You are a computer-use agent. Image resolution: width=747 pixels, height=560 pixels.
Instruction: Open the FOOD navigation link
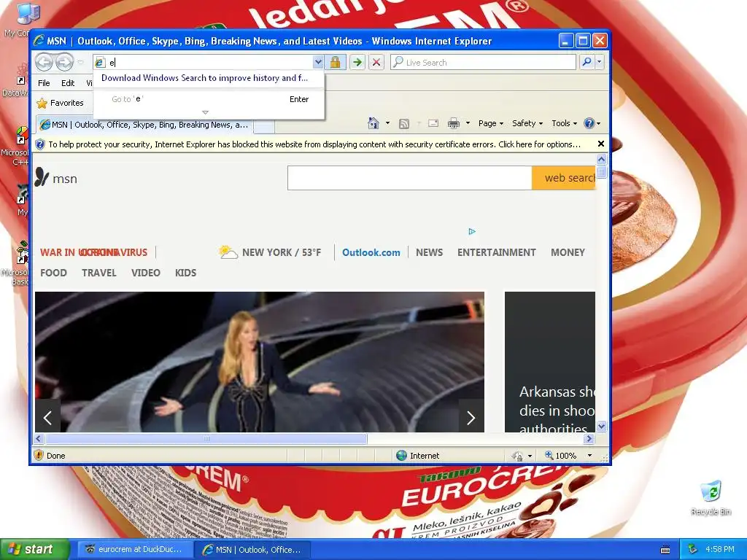[x=53, y=273]
